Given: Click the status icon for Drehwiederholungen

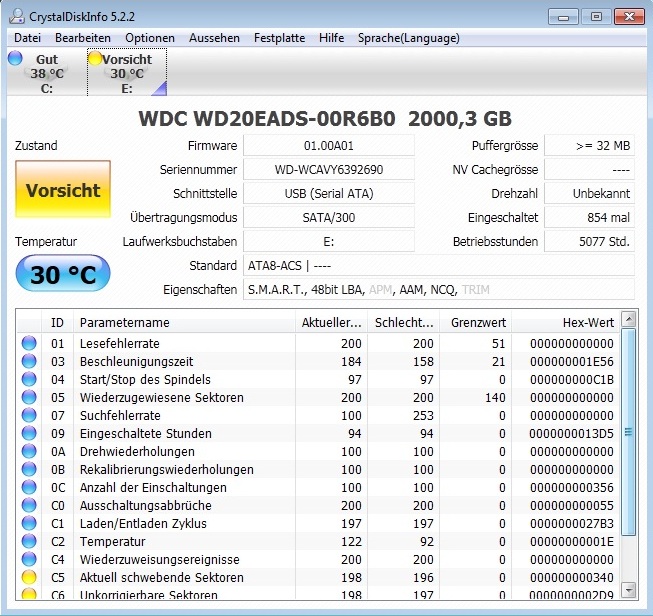Looking at the screenshot, I should coord(29,451).
